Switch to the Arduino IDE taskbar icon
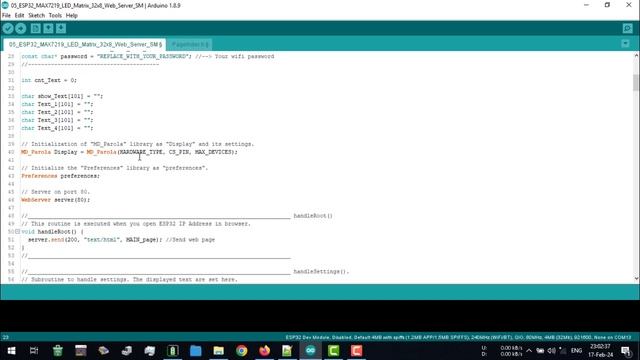 tap(311, 351)
